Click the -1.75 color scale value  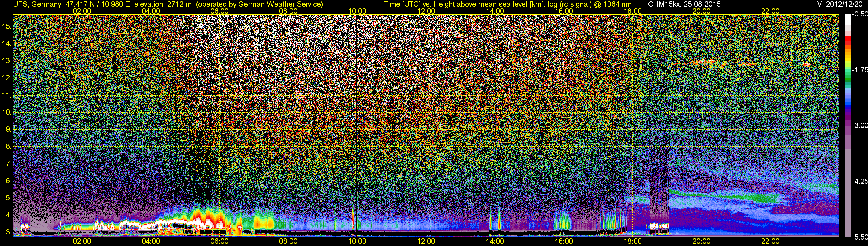coord(860,70)
